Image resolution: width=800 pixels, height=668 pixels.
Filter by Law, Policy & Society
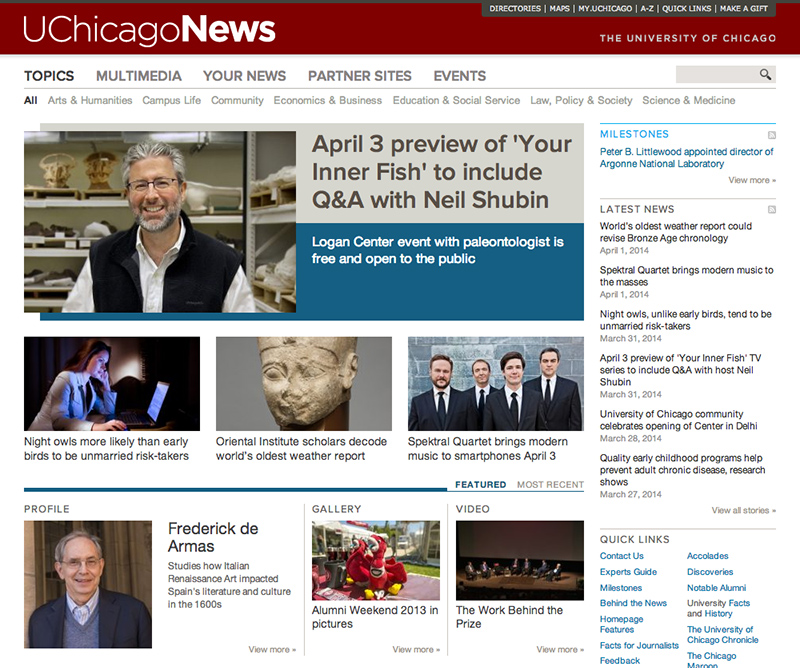[581, 101]
